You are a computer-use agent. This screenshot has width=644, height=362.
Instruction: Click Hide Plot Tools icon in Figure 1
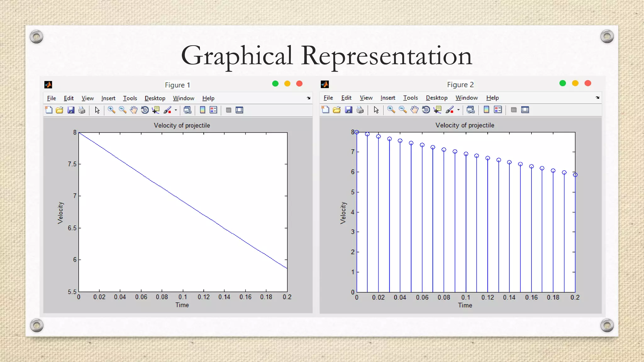click(x=229, y=110)
